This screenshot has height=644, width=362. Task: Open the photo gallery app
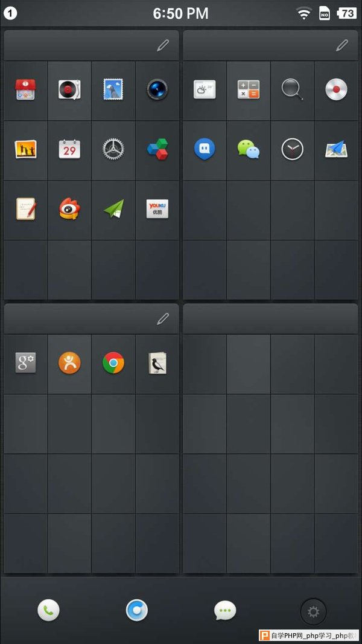point(25,149)
